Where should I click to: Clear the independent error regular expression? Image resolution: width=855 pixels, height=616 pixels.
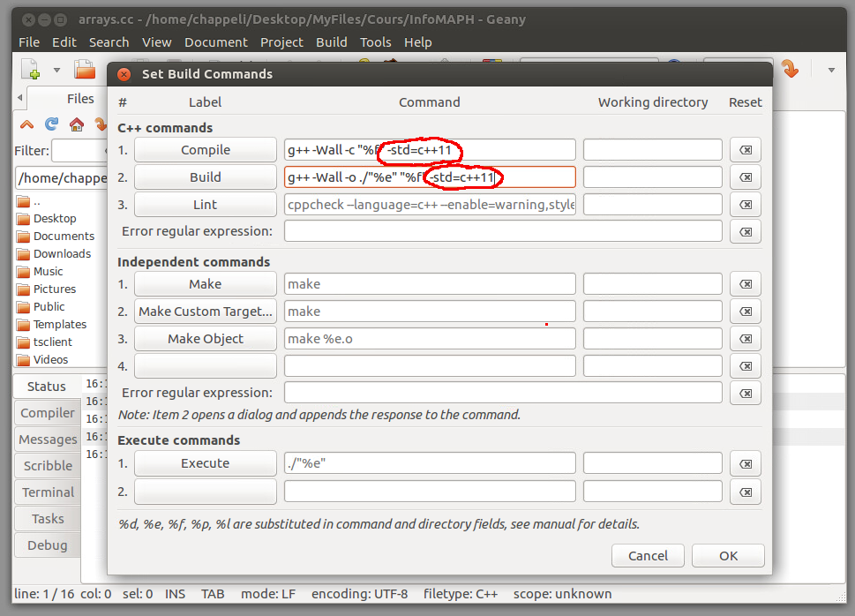[x=745, y=394]
